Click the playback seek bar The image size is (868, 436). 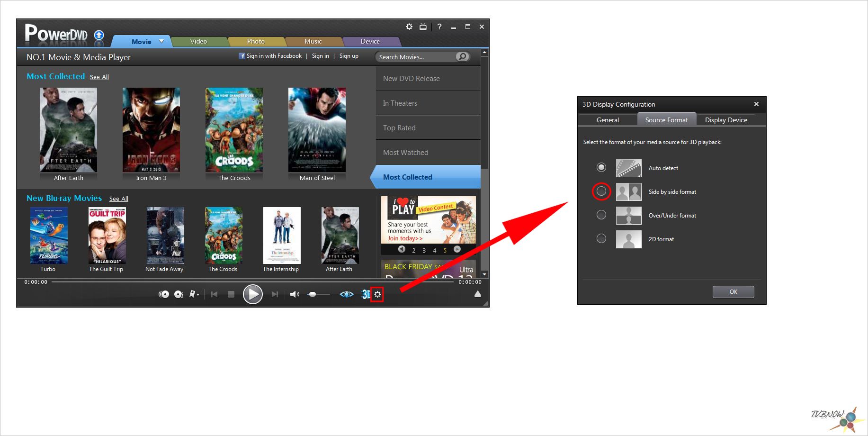click(252, 282)
